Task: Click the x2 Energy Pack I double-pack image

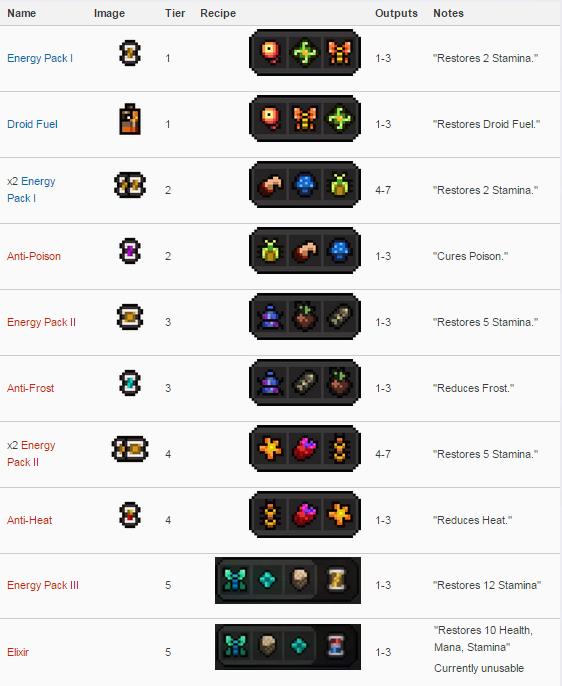Action: pyautogui.click(x=130, y=185)
